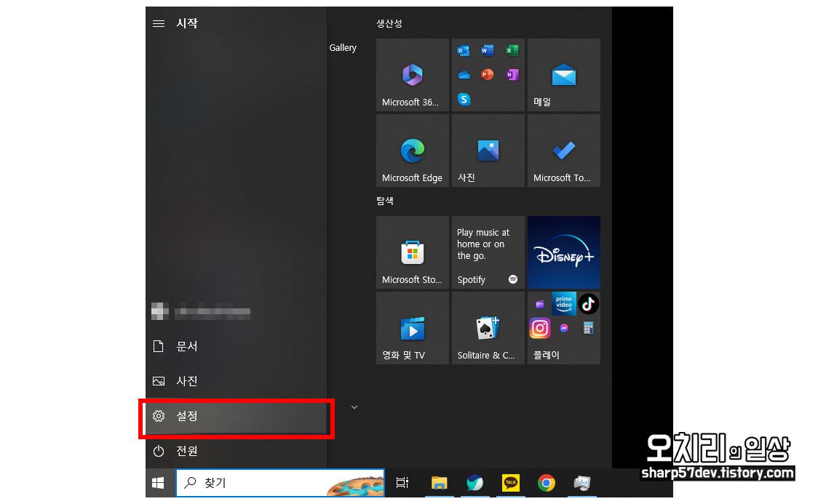818x504 pixels.
Task: Open the Microsoft Store tile
Action: [x=412, y=252]
